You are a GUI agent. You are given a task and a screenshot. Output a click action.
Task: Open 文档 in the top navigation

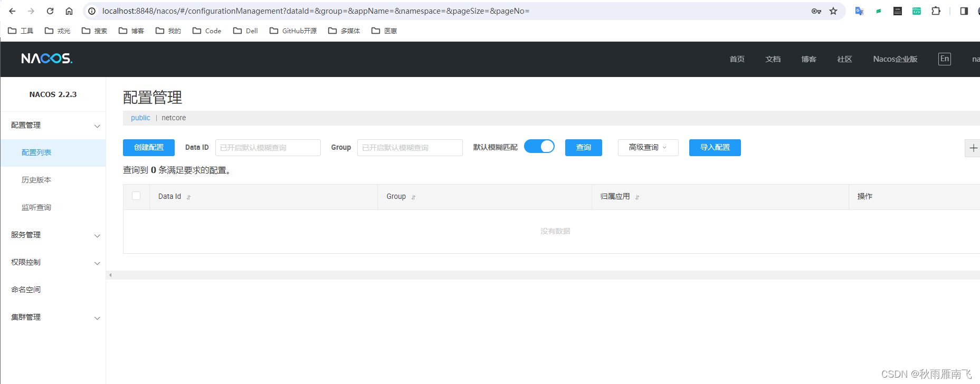(773, 59)
